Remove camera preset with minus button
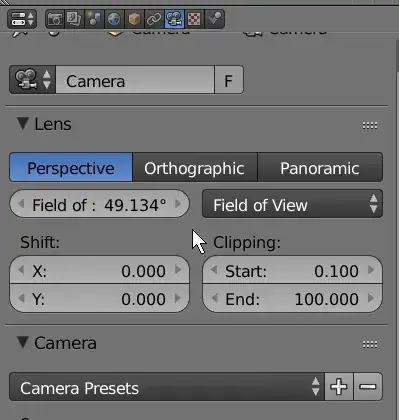 click(x=368, y=387)
